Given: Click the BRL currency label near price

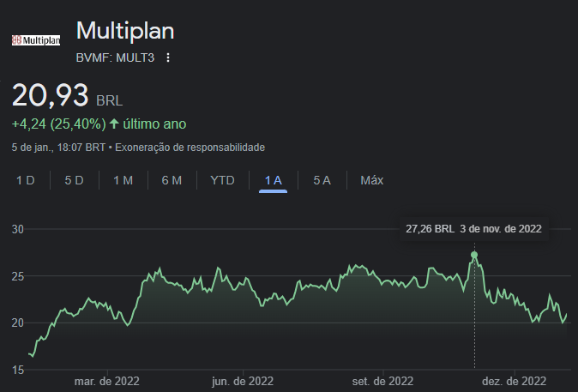Looking at the screenshot, I should (110, 100).
